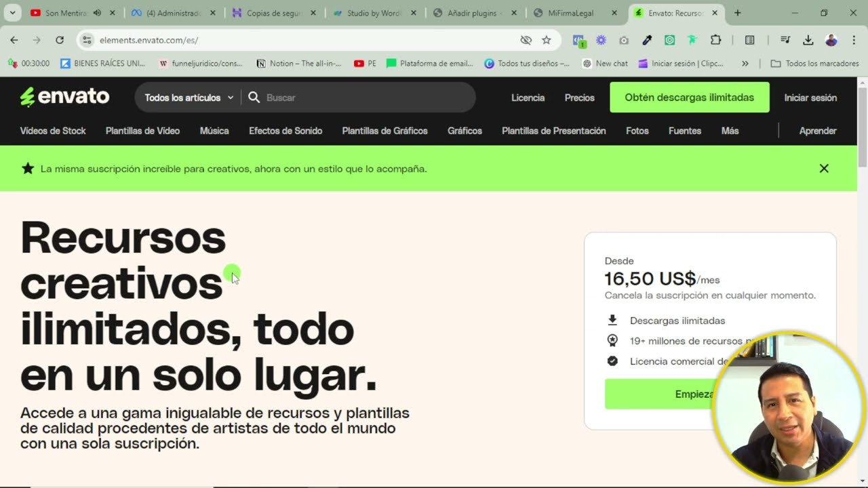868x488 pixels.
Task: Click Obtén descargas ilimitadas button
Action: coord(690,98)
